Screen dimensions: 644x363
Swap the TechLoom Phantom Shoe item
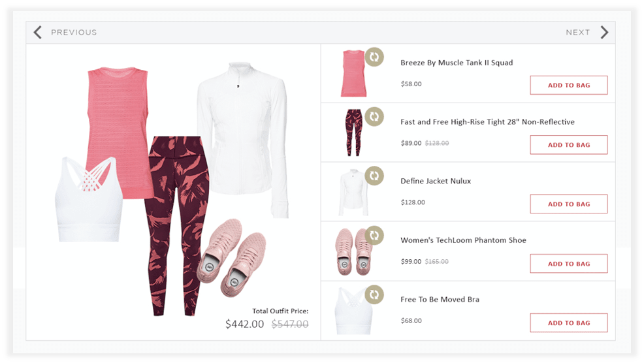[374, 235]
